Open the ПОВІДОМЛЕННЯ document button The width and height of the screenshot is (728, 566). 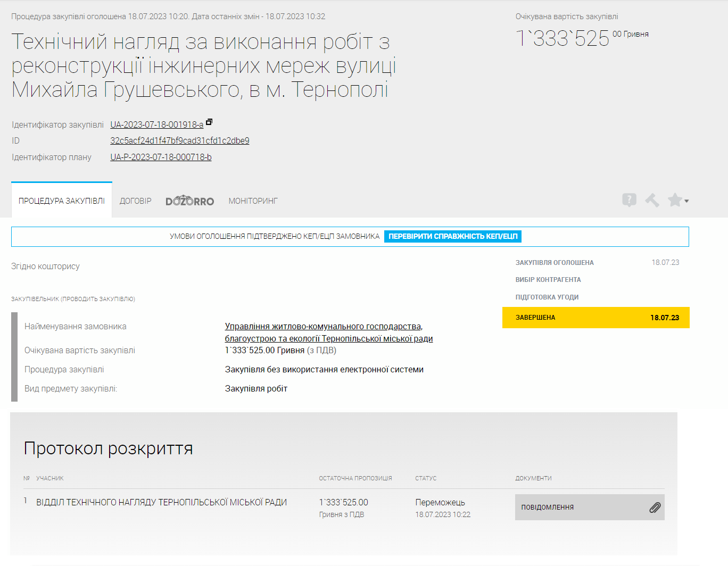click(x=547, y=507)
